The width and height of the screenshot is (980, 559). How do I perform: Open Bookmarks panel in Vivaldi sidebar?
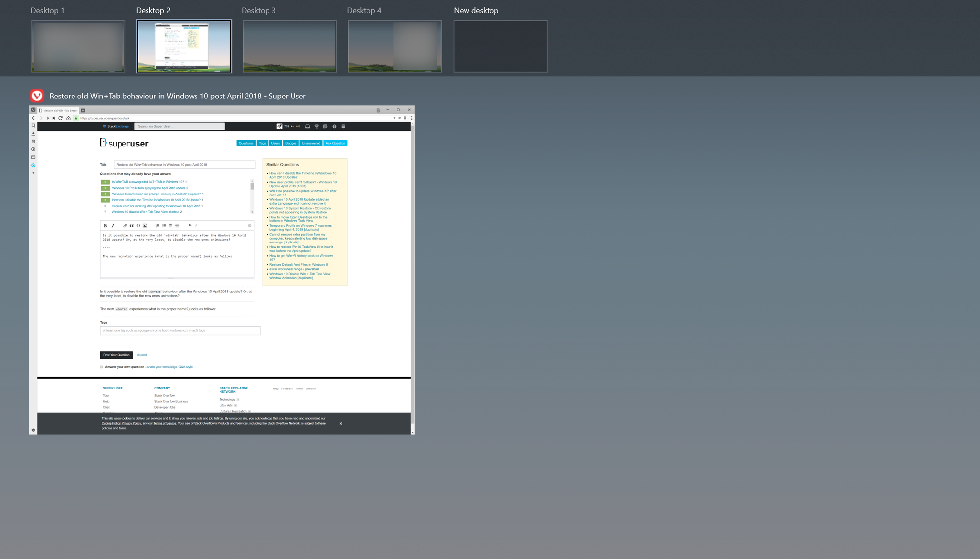(x=33, y=126)
